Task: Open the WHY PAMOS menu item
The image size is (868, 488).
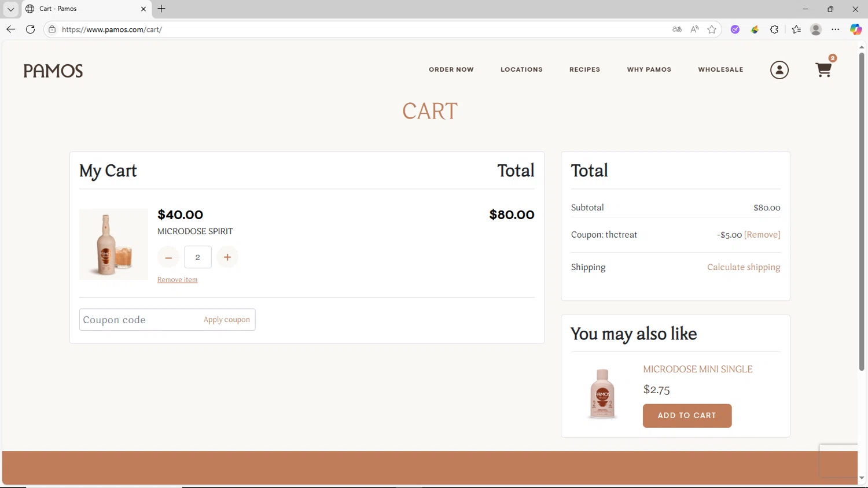Action: (649, 69)
